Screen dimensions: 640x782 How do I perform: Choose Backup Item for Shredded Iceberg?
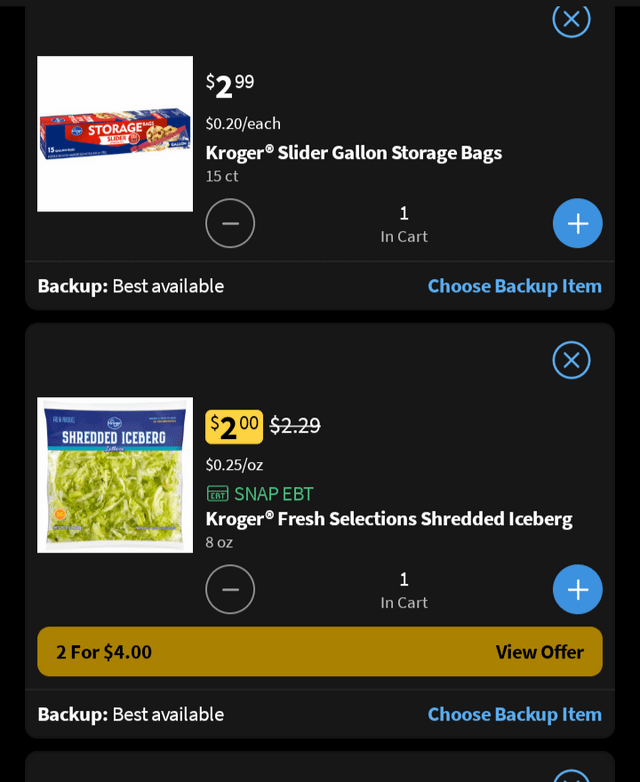[514, 714]
